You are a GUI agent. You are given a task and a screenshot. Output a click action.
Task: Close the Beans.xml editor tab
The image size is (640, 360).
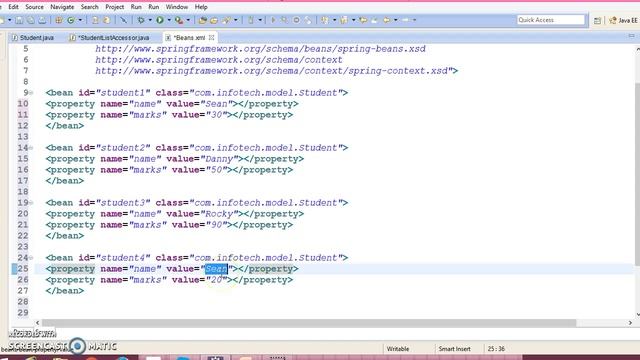click(x=211, y=38)
